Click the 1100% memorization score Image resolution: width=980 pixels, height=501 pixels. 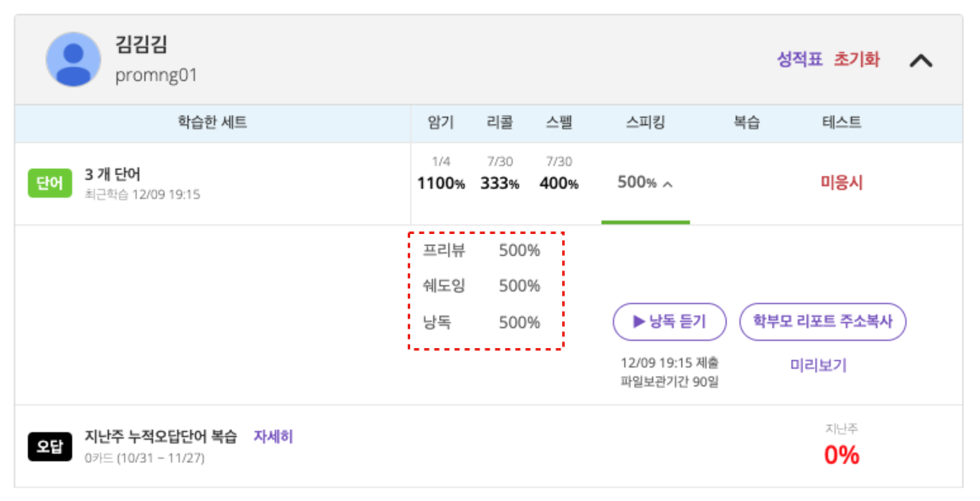(441, 184)
